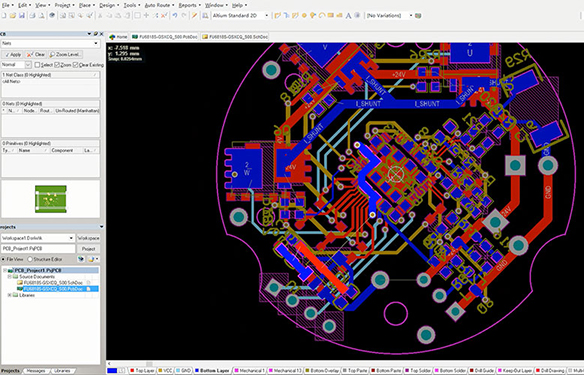The image size is (584, 375).
Task: Switch to the SchDoc document tab
Action: (x=235, y=37)
